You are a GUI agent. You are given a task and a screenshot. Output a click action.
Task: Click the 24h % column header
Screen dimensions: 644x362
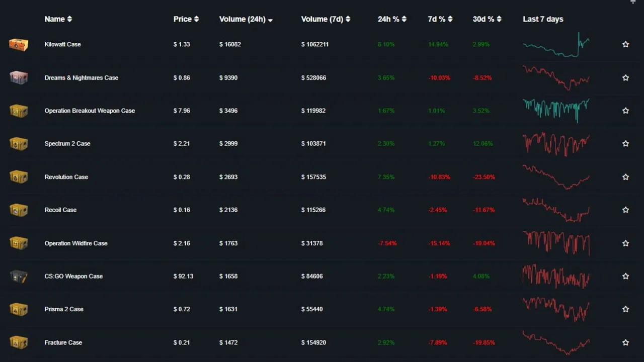pyautogui.click(x=391, y=19)
